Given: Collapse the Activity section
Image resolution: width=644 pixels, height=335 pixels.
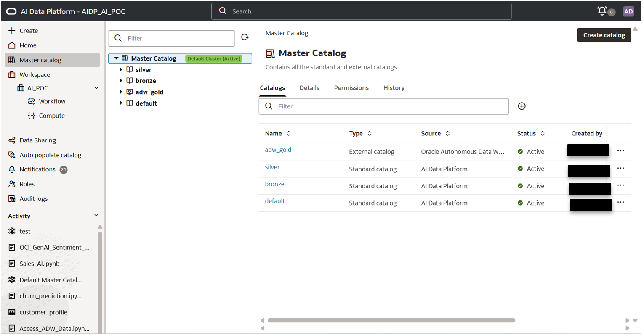Looking at the screenshot, I should (x=96, y=215).
